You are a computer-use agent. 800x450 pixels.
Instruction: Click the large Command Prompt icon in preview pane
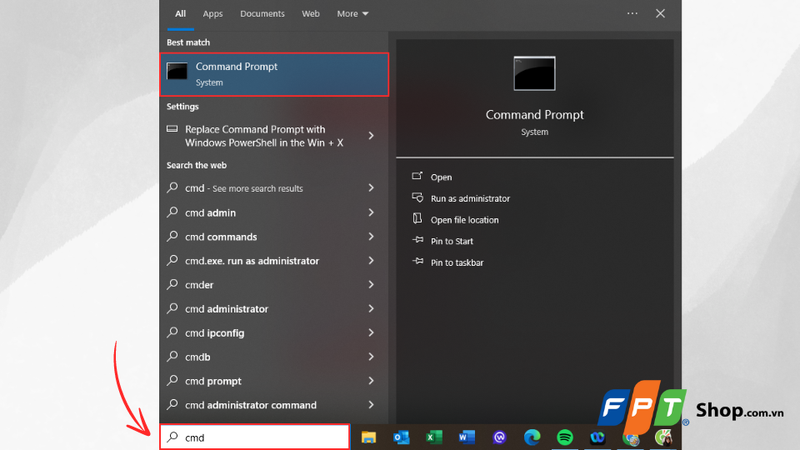[x=534, y=74]
